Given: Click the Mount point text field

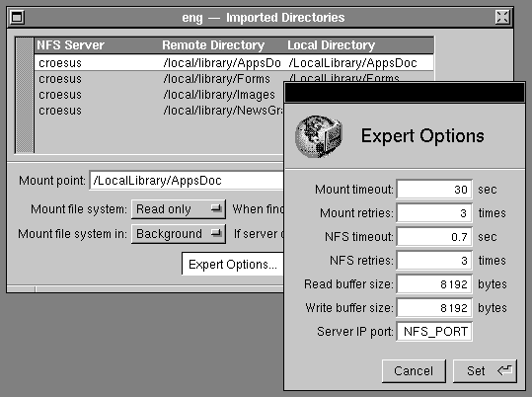Looking at the screenshot, I should (x=187, y=181).
